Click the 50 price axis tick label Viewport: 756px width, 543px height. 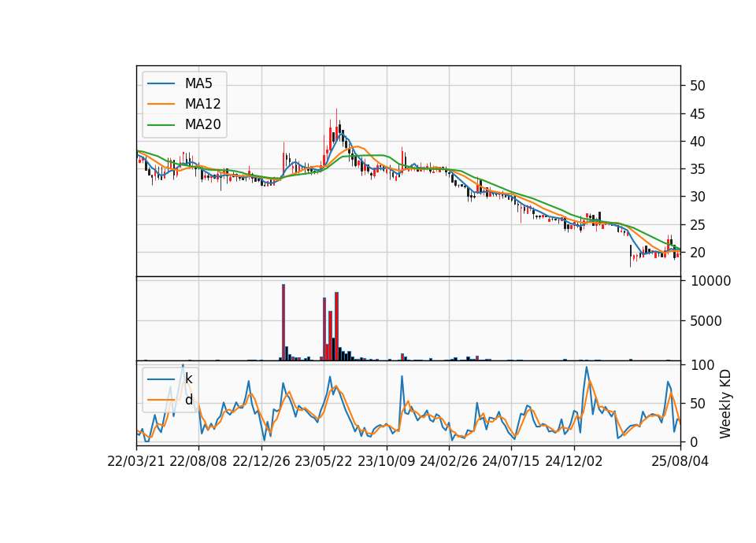[698, 86]
